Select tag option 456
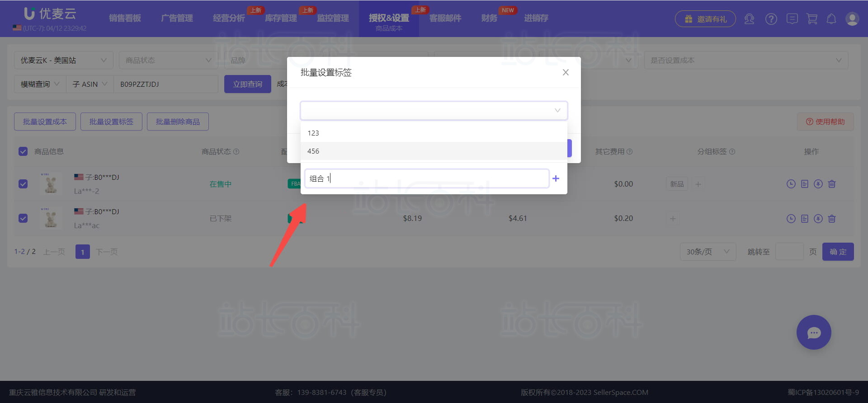 434,151
